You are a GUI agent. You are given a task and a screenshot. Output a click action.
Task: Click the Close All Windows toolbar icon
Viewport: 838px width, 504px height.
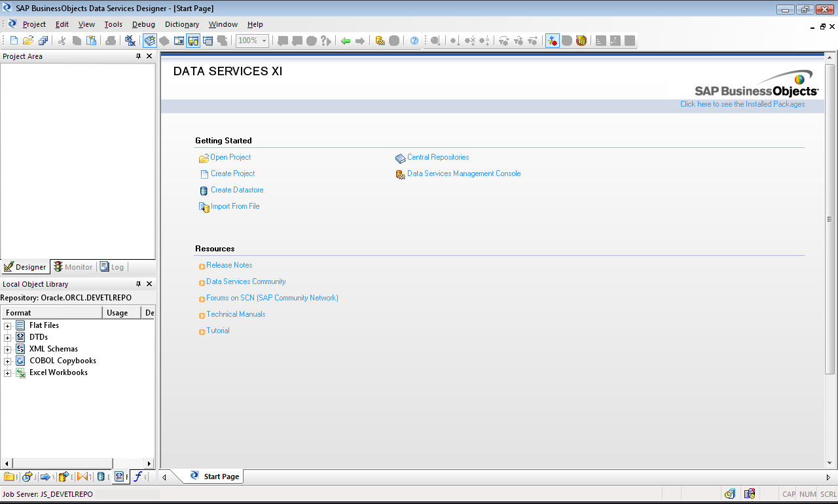click(130, 41)
